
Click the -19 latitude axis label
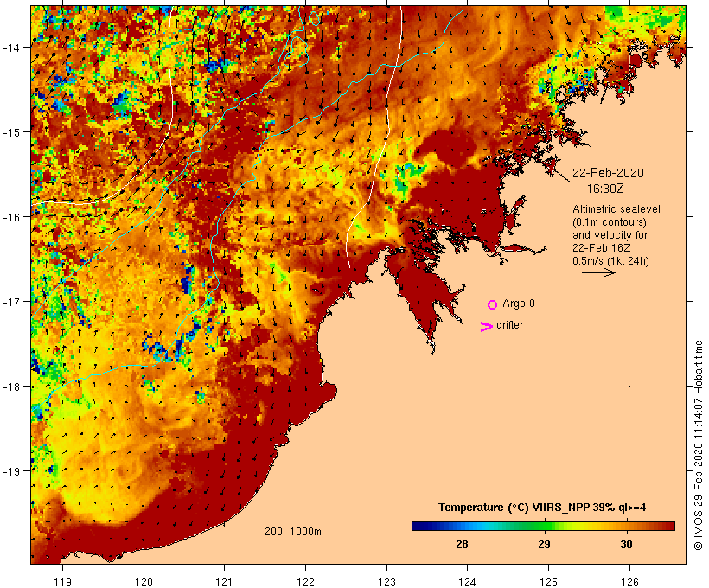tap(10, 471)
